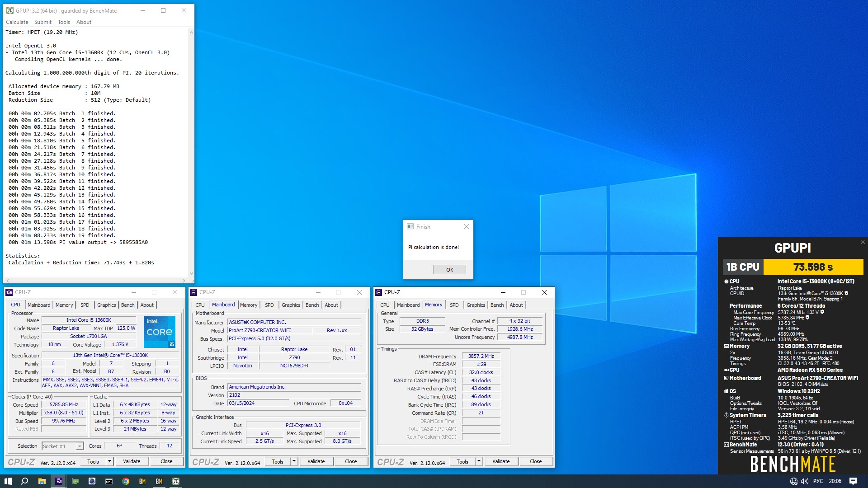Click GPUPI vertical scrollbar up arrow
The height and width of the screenshot is (488, 868).
pos(191,33)
